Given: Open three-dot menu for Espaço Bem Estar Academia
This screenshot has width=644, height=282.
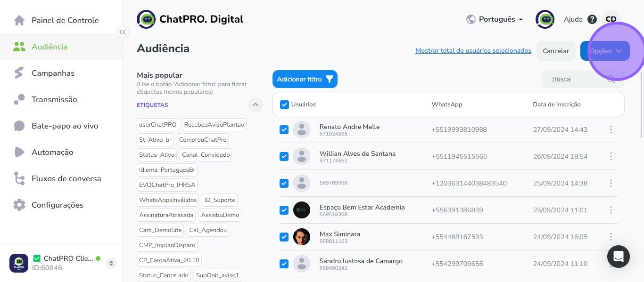Looking at the screenshot, I should coord(611,210).
